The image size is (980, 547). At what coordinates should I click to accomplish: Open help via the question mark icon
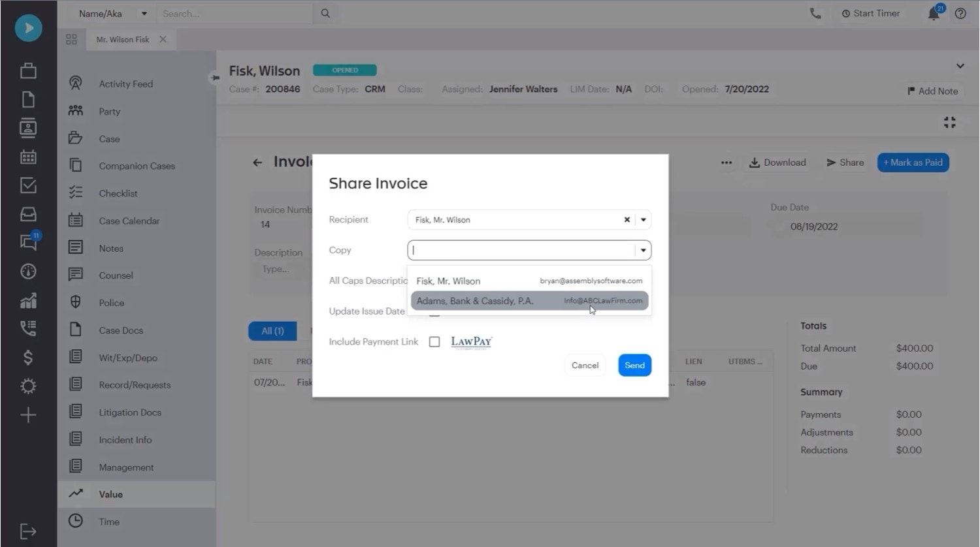[960, 13]
